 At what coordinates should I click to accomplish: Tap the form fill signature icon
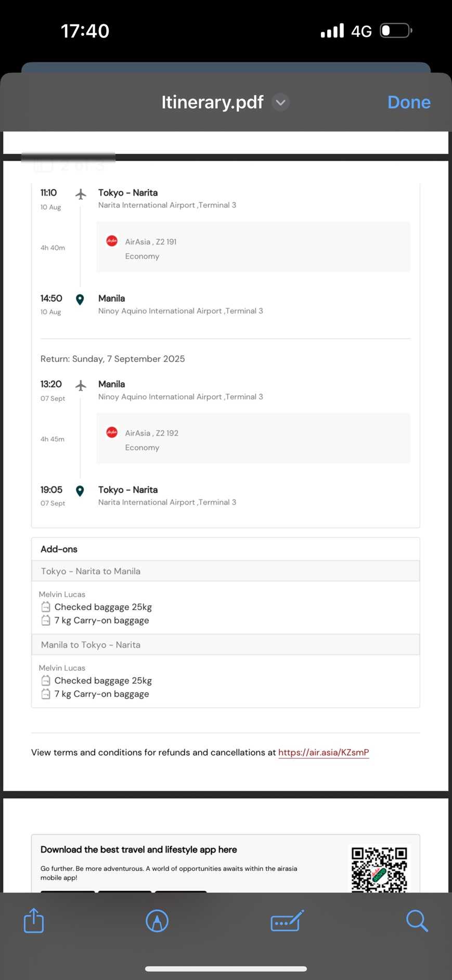287,921
